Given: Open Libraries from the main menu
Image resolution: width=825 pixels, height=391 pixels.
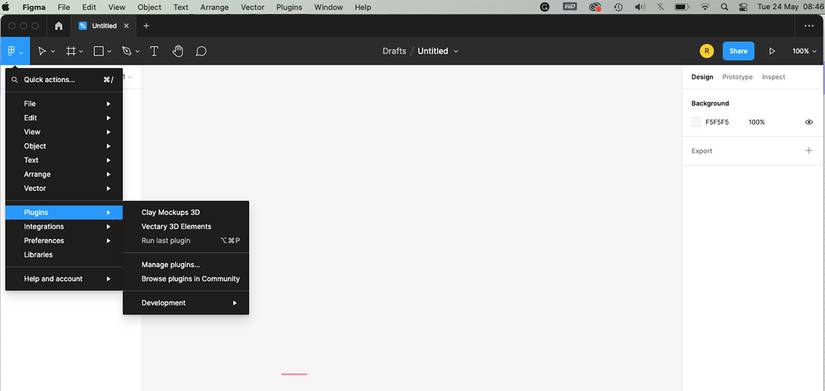Looking at the screenshot, I should click(x=64, y=255).
